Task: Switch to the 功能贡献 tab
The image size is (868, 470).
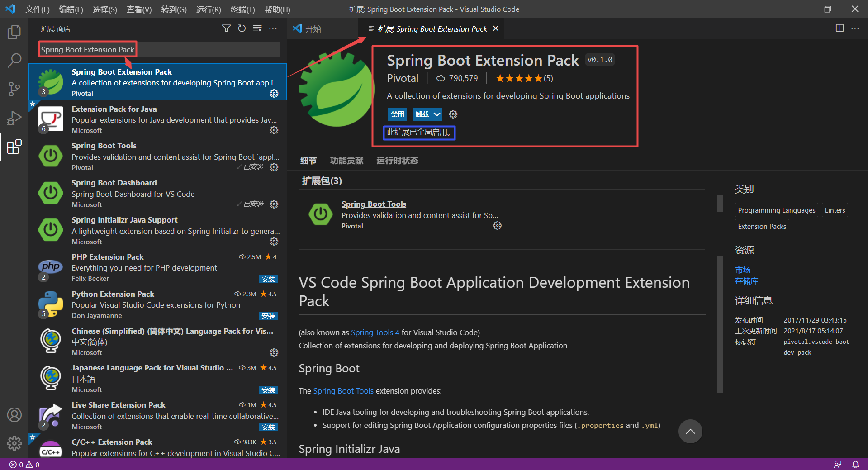Action: coord(346,161)
